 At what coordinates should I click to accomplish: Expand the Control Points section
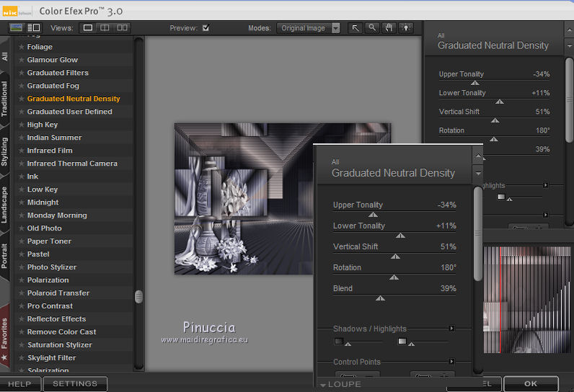tap(452, 362)
